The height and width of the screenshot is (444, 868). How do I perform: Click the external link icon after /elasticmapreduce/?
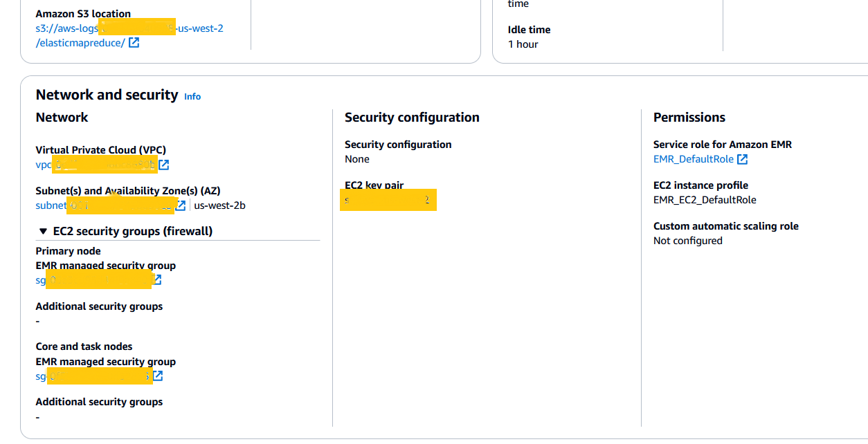pos(134,43)
